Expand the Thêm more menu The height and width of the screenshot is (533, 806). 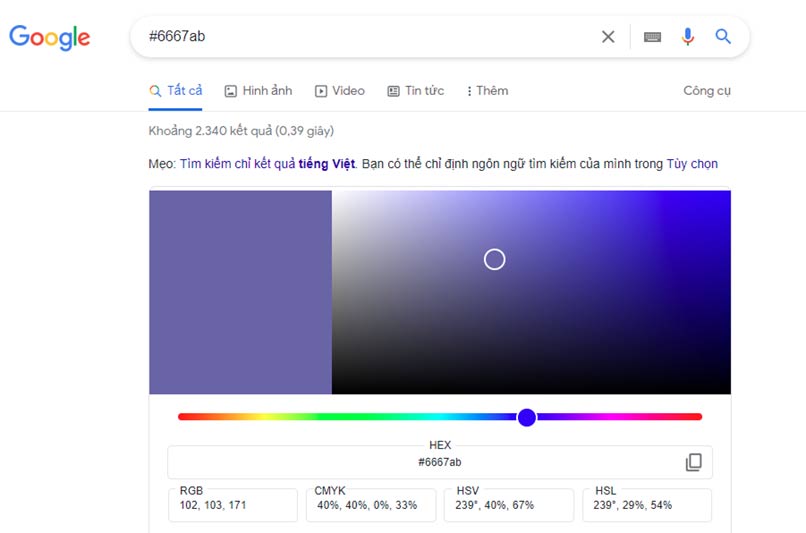(487, 91)
